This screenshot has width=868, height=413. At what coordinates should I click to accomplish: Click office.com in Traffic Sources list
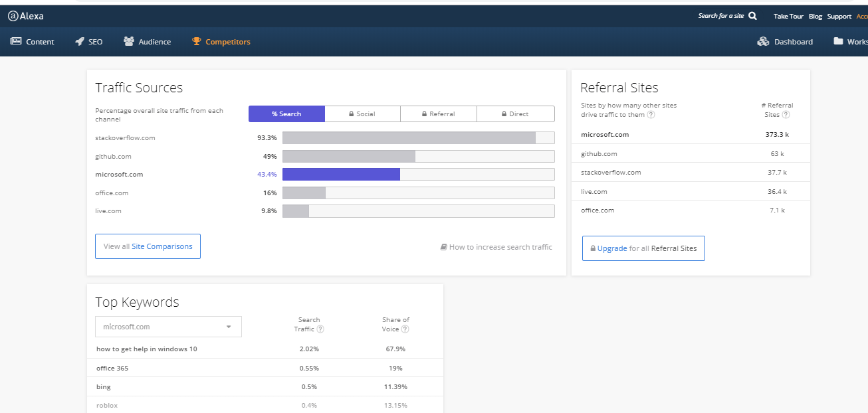coord(112,193)
